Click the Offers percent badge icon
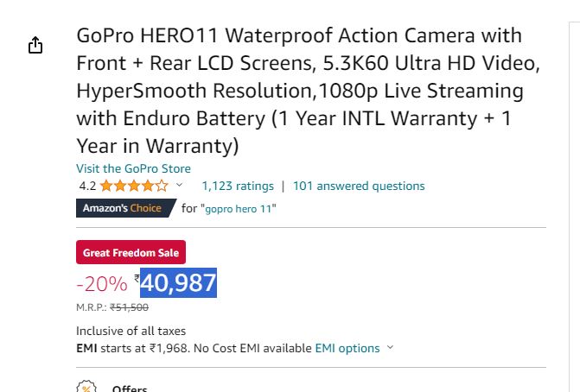 pos(86,387)
